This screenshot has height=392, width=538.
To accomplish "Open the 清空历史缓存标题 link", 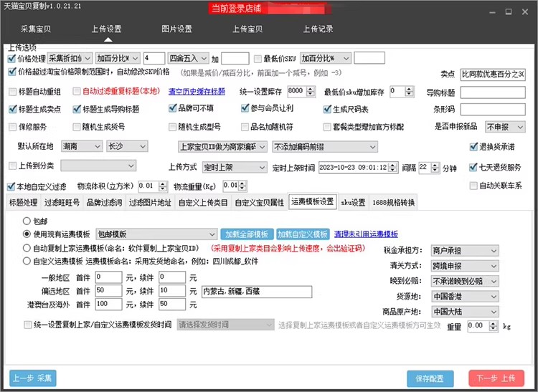I will point(196,92).
